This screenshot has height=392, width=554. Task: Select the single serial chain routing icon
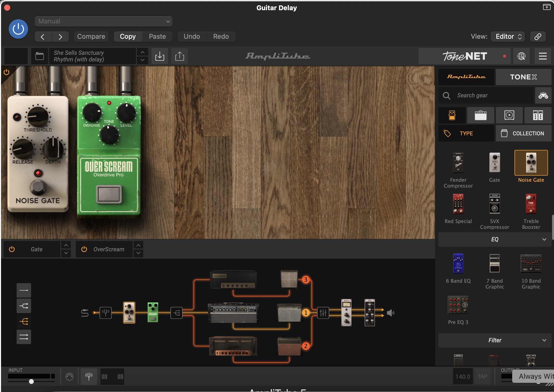pyautogui.click(x=24, y=290)
